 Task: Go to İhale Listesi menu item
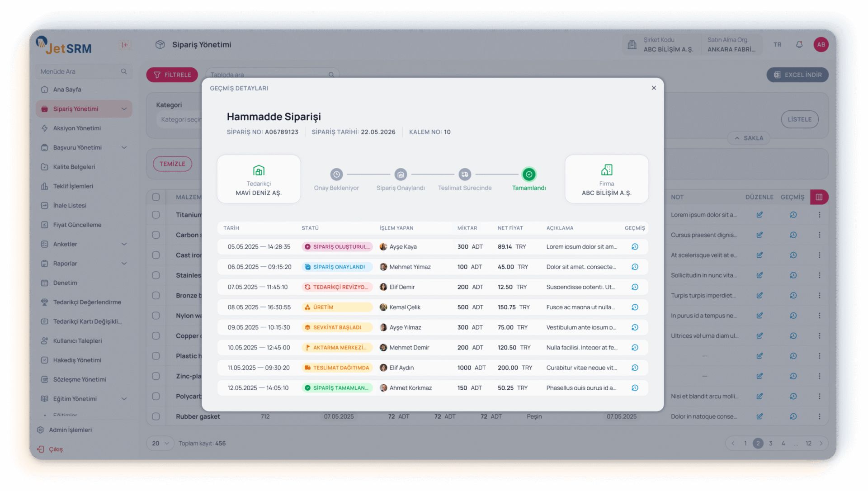[x=70, y=205]
